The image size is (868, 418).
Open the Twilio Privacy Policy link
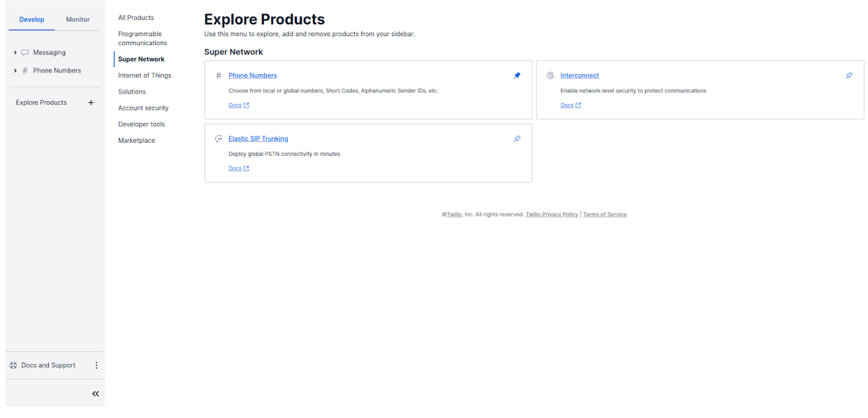(x=552, y=215)
